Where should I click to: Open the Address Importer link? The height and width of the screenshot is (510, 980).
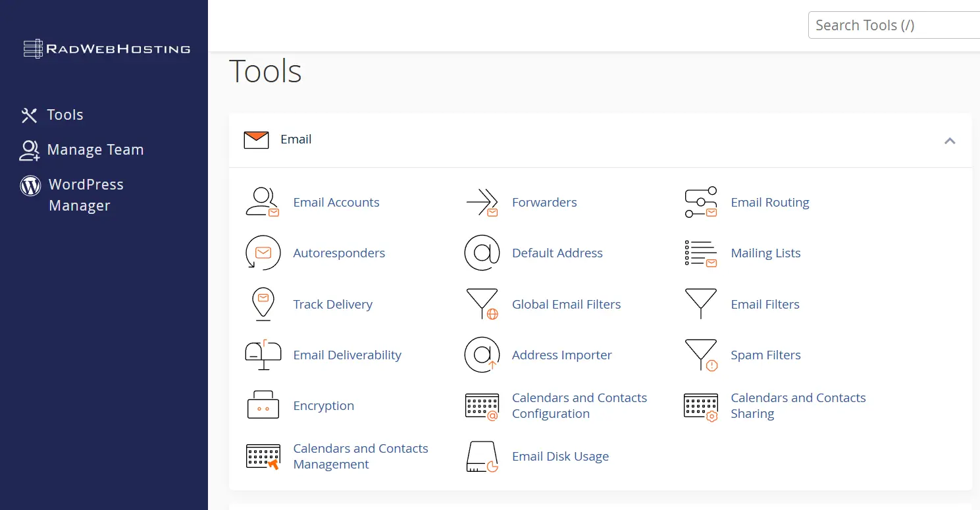coord(561,355)
